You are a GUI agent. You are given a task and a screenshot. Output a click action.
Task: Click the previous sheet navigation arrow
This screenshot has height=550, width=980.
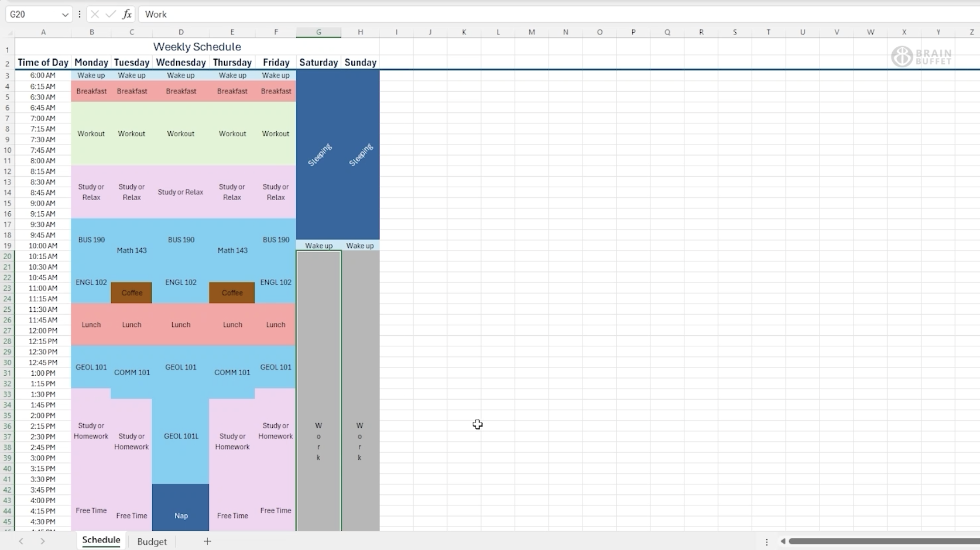(x=21, y=541)
